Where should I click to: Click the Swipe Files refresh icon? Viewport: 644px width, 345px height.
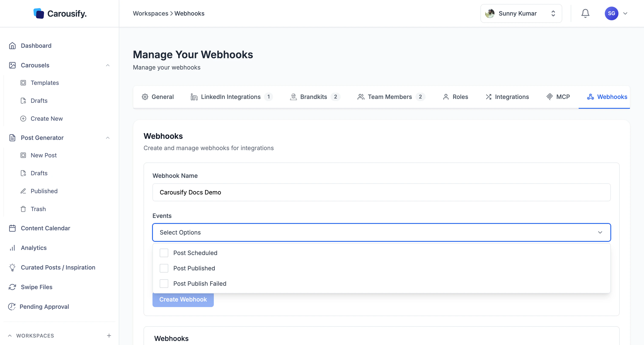12,287
